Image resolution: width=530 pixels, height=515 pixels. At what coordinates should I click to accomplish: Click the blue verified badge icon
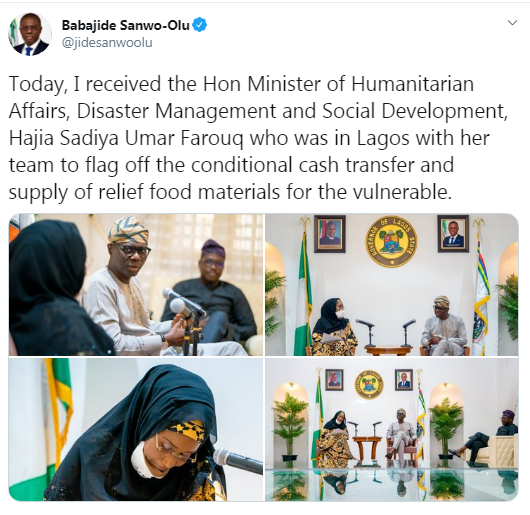coord(199,25)
